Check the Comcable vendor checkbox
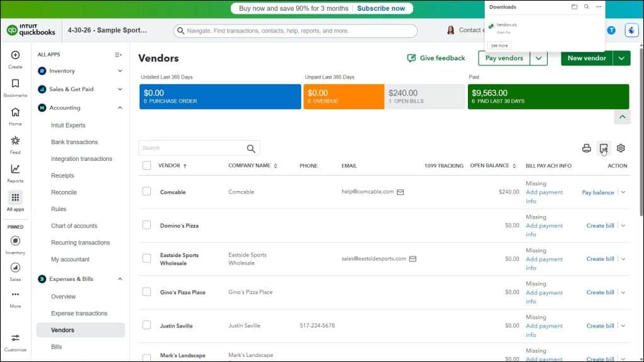 (147, 192)
